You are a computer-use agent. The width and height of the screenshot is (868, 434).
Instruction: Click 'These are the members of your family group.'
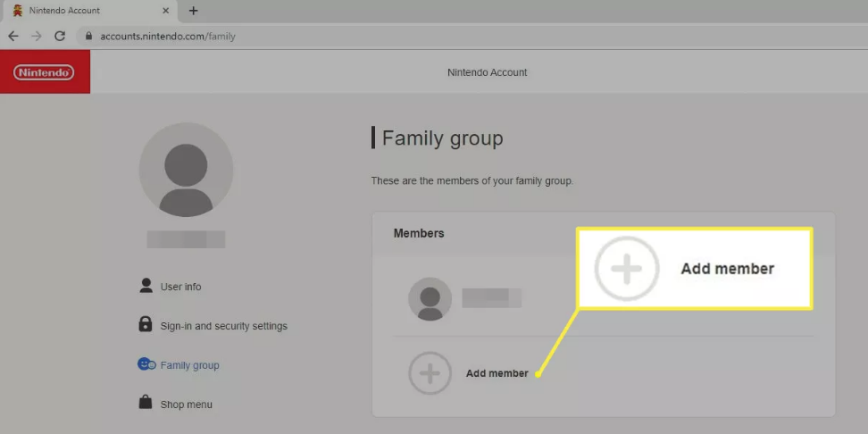pos(472,181)
